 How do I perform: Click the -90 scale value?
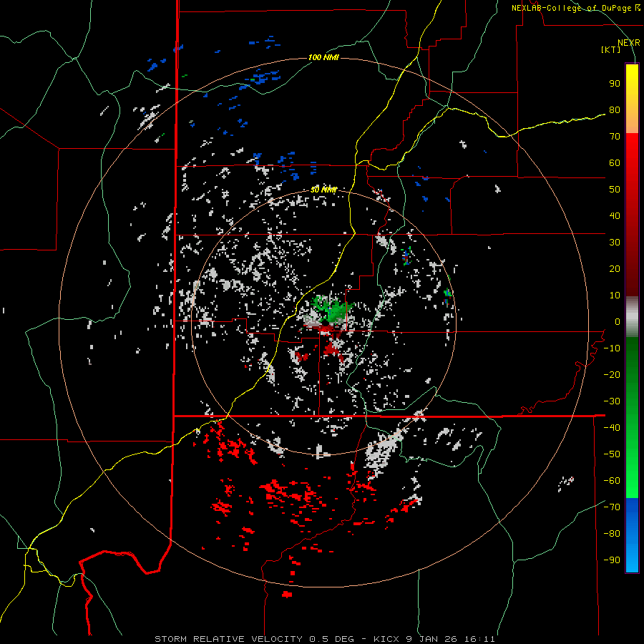(x=612, y=560)
